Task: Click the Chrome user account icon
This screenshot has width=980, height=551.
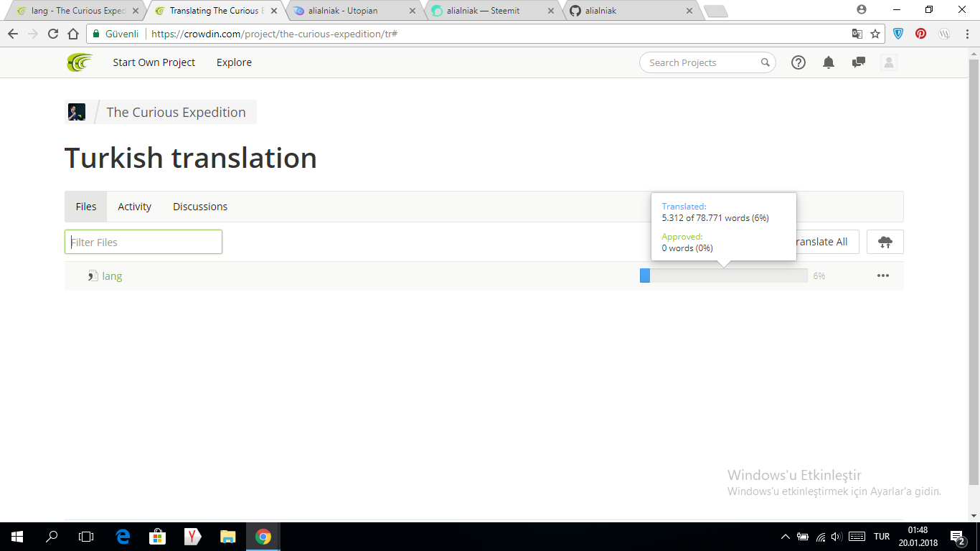Action: [862, 9]
